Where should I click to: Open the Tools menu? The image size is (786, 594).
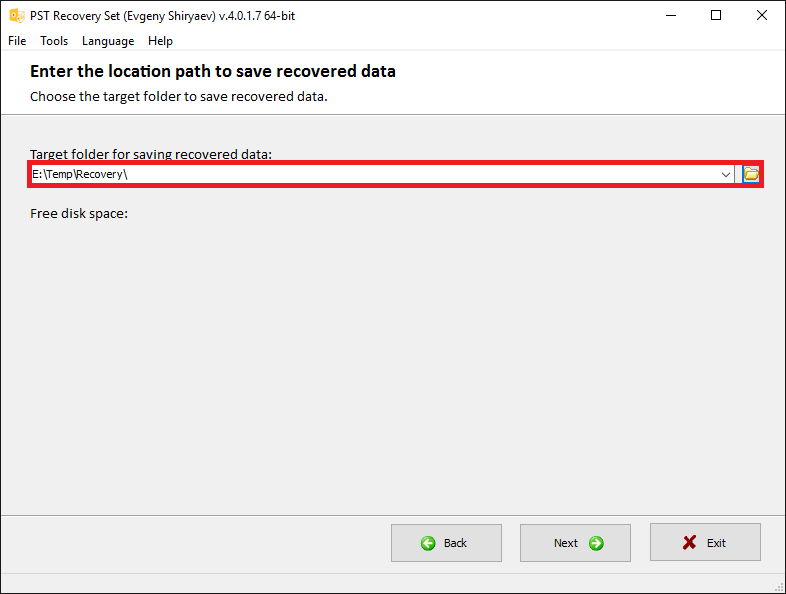[54, 41]
